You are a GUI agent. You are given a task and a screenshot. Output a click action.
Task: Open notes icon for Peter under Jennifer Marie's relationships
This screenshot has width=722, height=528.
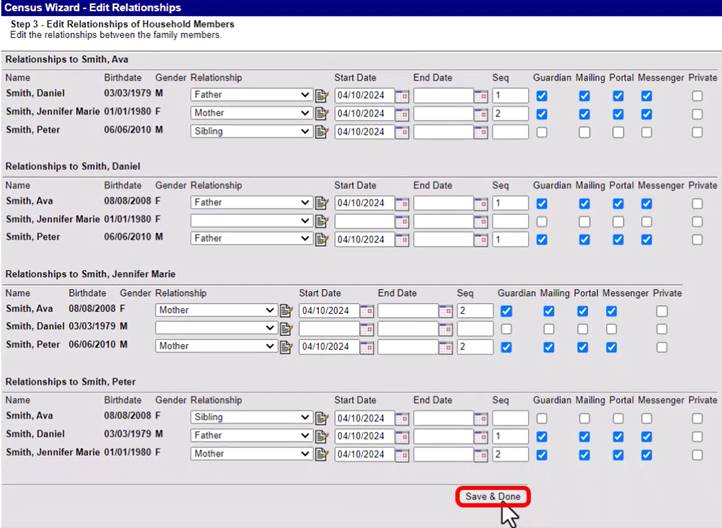(286, 347)
